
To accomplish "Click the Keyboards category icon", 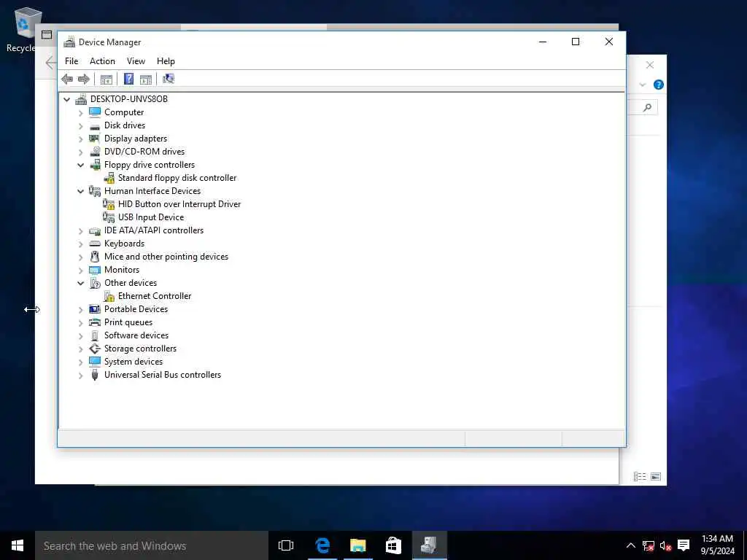I will pyautogui.click(x=95, y=244).
